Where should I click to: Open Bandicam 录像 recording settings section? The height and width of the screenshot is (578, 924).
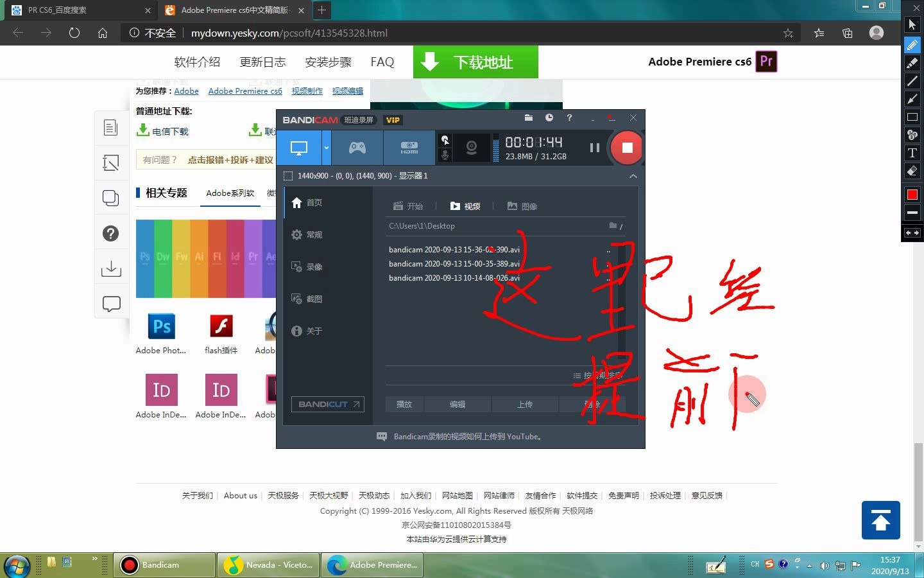click(314, 267)
